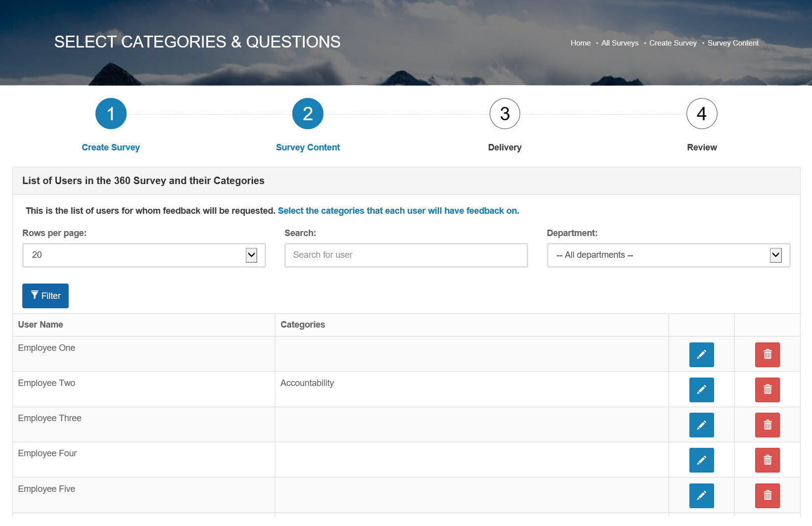812x526 pixels.
Task: Jump to step 4 Review
Action: (701, 114)
